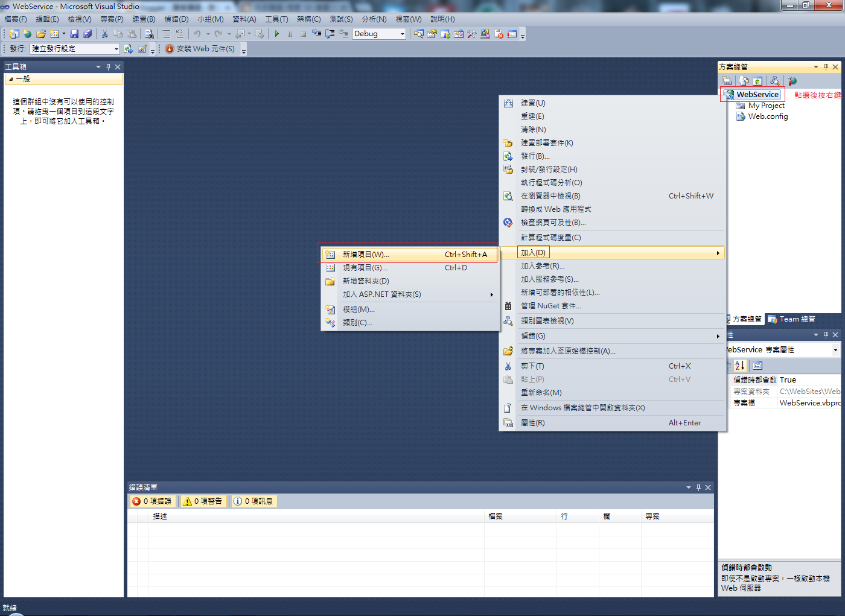Click the Cut scissors icon in toolbar

point(104,34)
